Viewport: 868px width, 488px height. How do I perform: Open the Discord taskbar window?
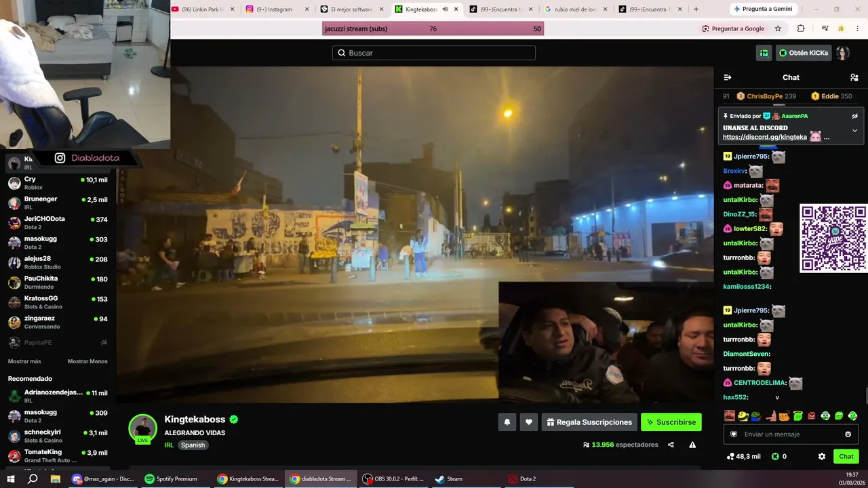103,479
